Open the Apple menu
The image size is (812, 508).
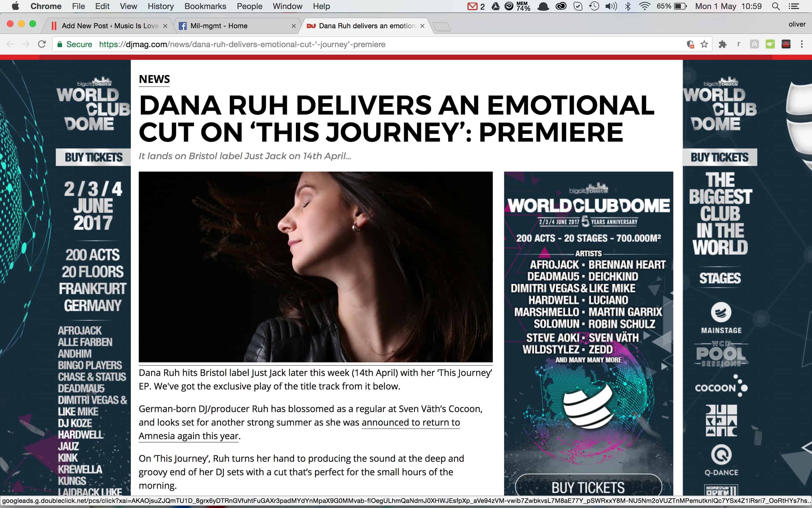[x=16, y=6]
